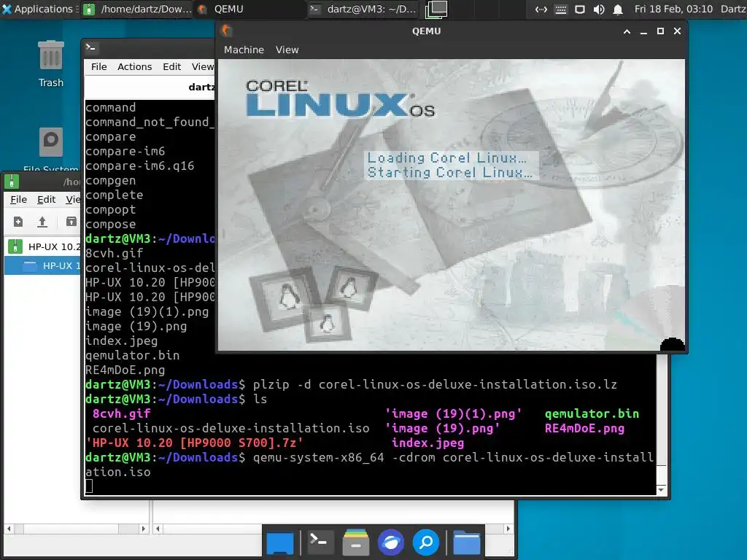The height and width of the screenshot is (560, 747).
Task: Open the File System desktop icon
Action: 50,149
